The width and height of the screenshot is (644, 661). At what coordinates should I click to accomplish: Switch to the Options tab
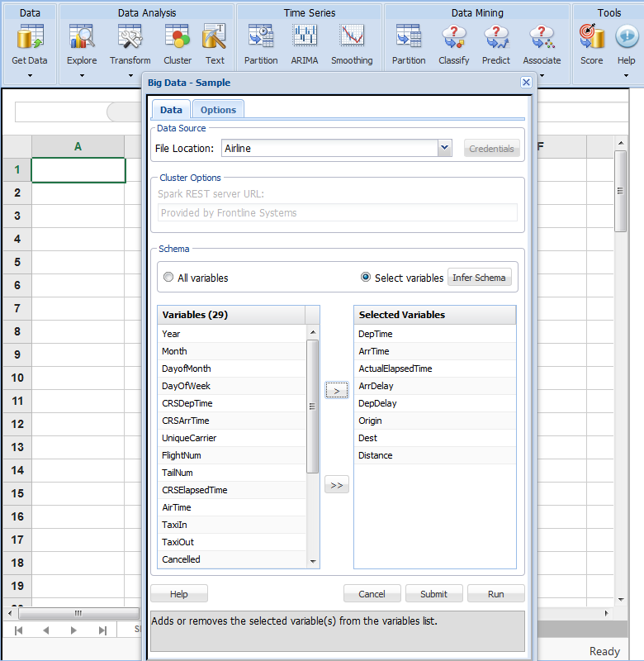218,110
